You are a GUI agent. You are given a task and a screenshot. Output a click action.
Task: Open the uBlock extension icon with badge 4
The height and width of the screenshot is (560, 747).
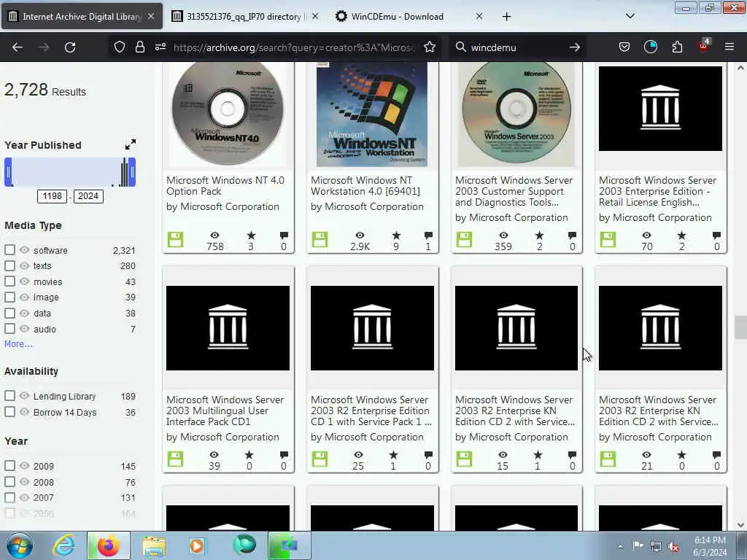pyautogui.click(x=704, y=46)
